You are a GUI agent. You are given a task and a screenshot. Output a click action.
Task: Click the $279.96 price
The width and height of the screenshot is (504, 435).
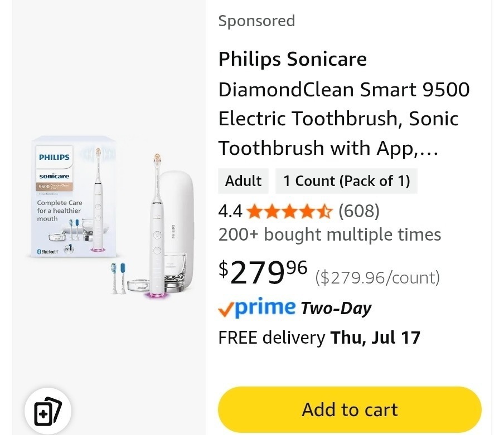click(263, 272)
